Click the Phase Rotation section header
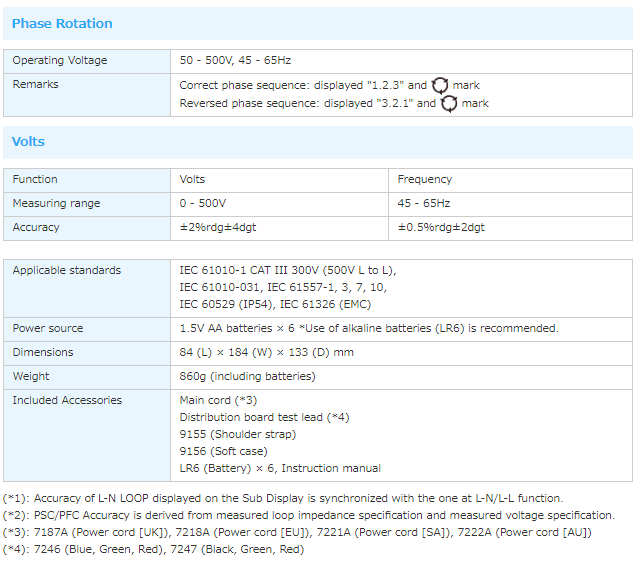This screenshot has width=637, height=567. (x=62, y=23)
